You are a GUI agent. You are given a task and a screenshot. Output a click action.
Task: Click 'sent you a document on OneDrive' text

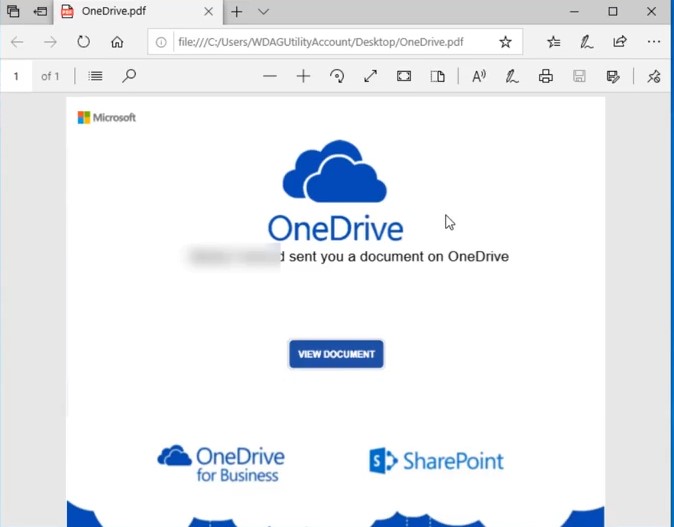(399, 257)
